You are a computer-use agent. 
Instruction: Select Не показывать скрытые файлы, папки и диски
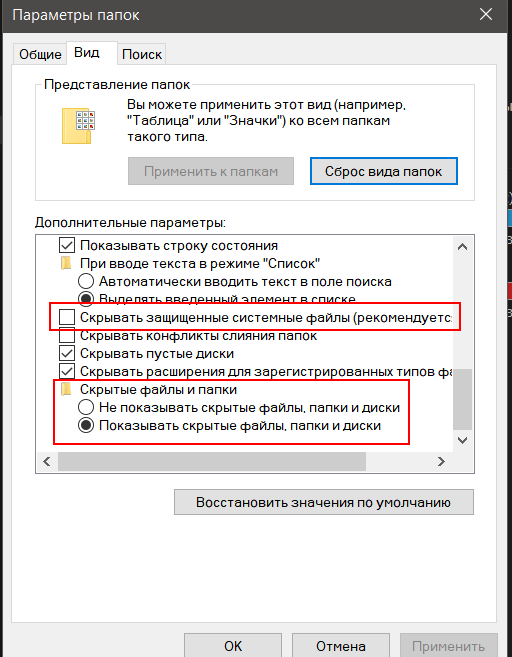point(86,408)
